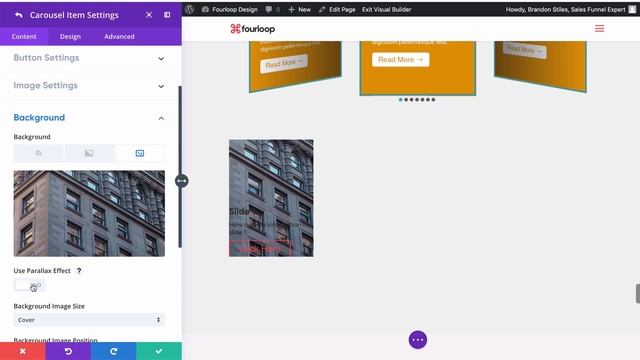640x360 pixels.
Task: Toggle the Use Parallax Effect switch
Action: pos(29,285)
